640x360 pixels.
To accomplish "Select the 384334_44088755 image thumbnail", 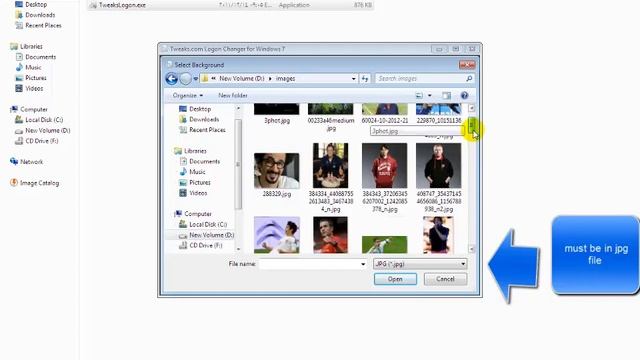I will [331, 165].
